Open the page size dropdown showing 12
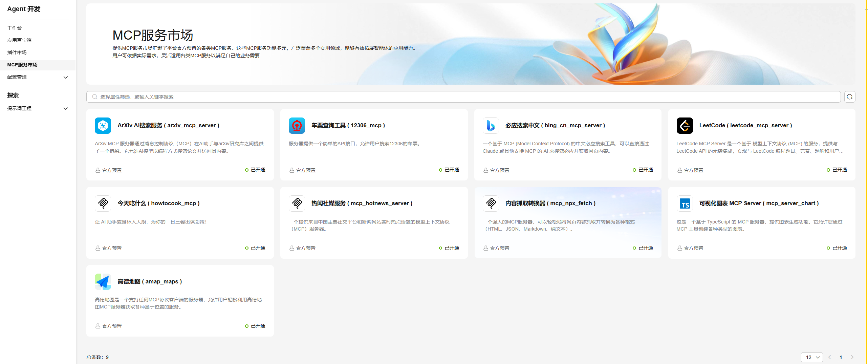Screen dimensions: 868x364 (x=812, y=357)
